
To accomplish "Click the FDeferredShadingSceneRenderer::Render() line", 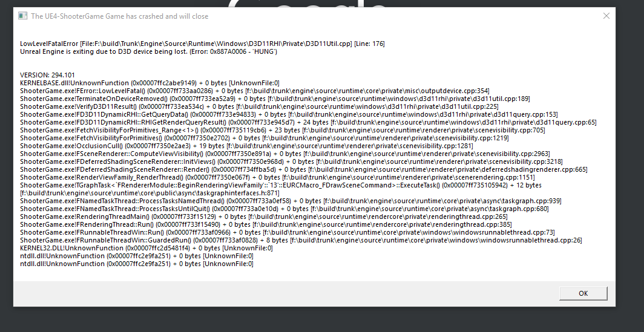I will (303, 169).
